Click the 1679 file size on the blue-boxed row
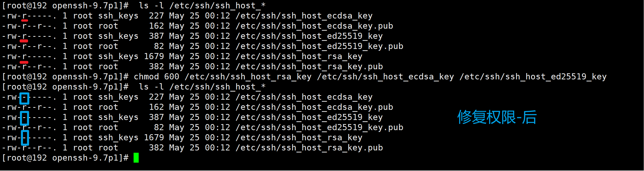The height and width of the screenshot is (171, 644). point(154,138)
